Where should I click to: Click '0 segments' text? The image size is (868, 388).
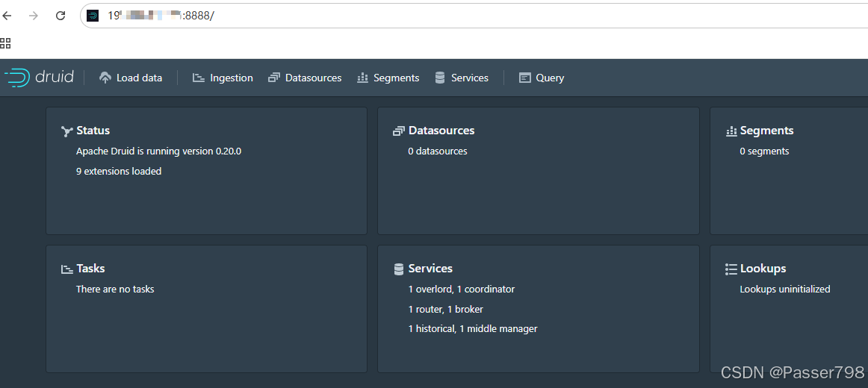(x=764, y=151)
